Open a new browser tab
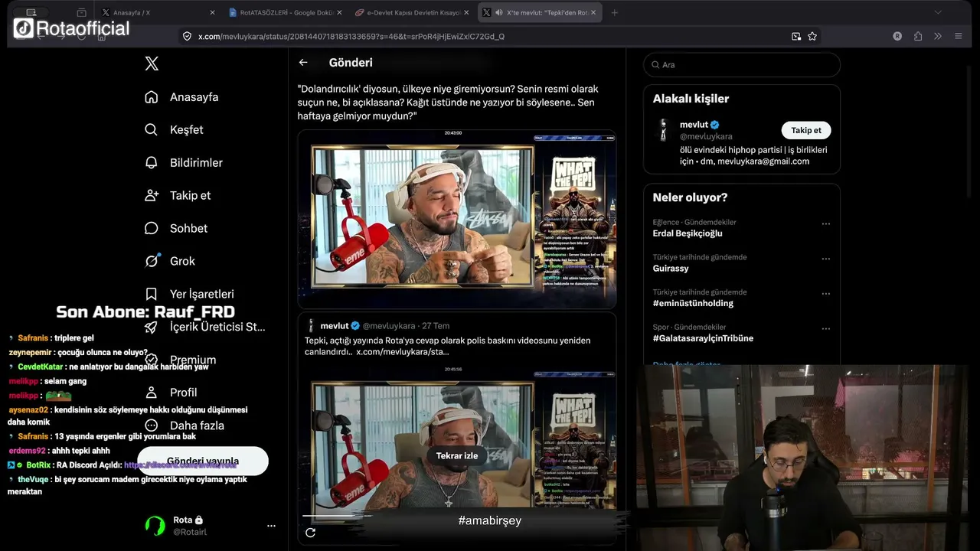This screenshot has height=551, width=980. 614,13
